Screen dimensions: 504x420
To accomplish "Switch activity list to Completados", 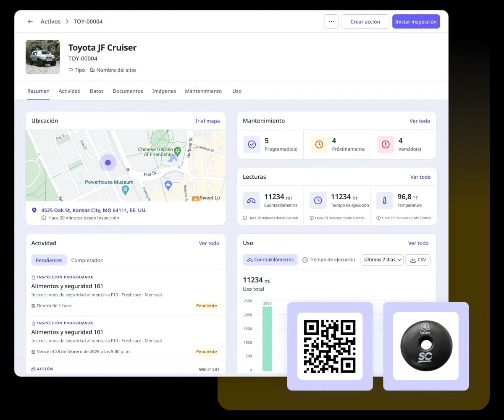I will [87, 260].
